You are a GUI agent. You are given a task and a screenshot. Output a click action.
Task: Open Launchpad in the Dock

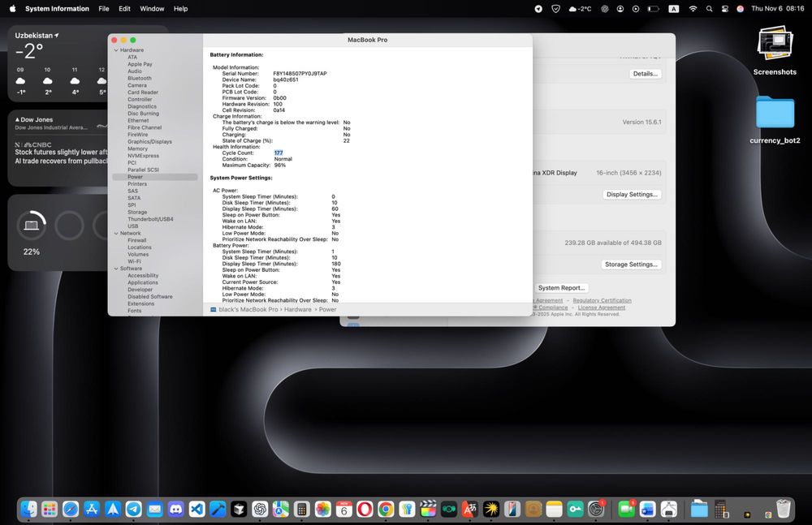[50, 510]
